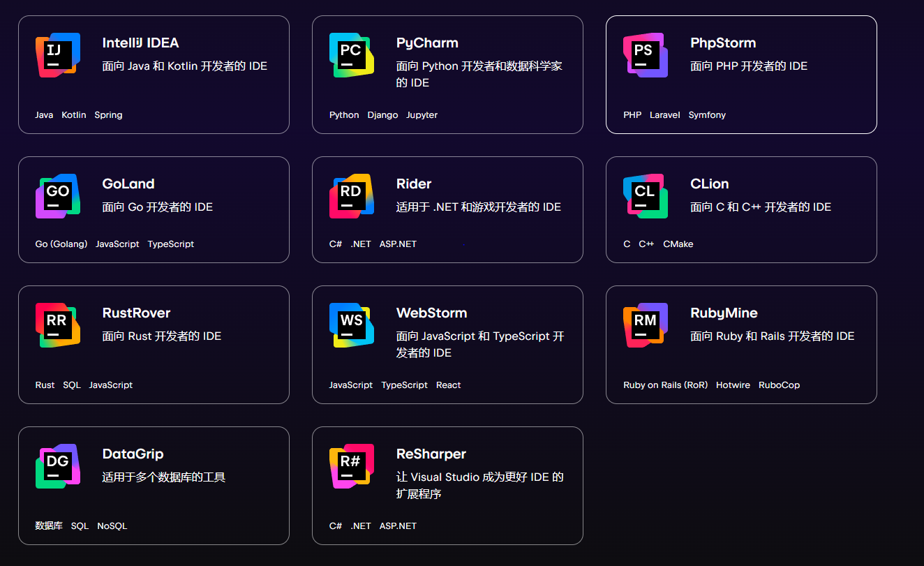Click the ASP.NET tag in ReSharper card
The width and height of the screenshot is (924, 566).
click(398, 526)
